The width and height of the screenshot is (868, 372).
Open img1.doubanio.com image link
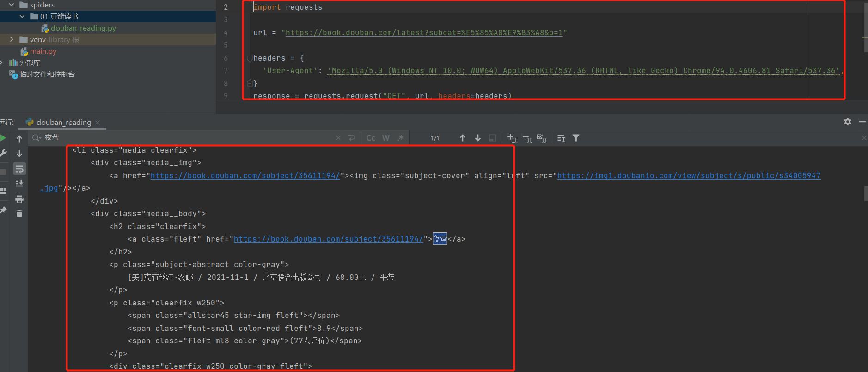pos(689,175)
